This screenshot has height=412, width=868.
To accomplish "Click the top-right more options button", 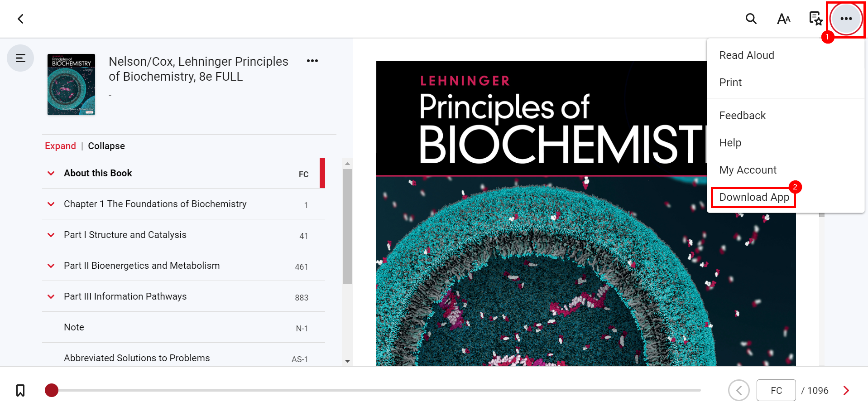I will 846,19.
